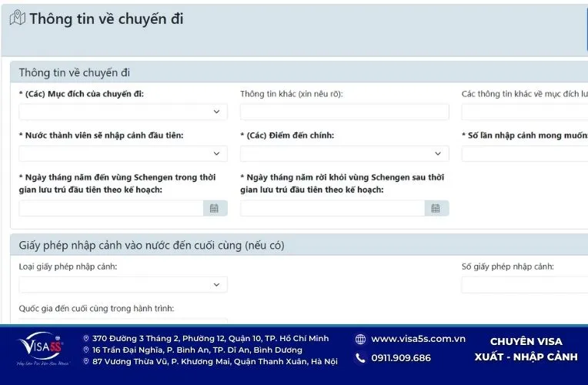This screenshot has height=385, width=588.
Task: Click the Visa5S logo in footer
Action: tap(42, 349)
